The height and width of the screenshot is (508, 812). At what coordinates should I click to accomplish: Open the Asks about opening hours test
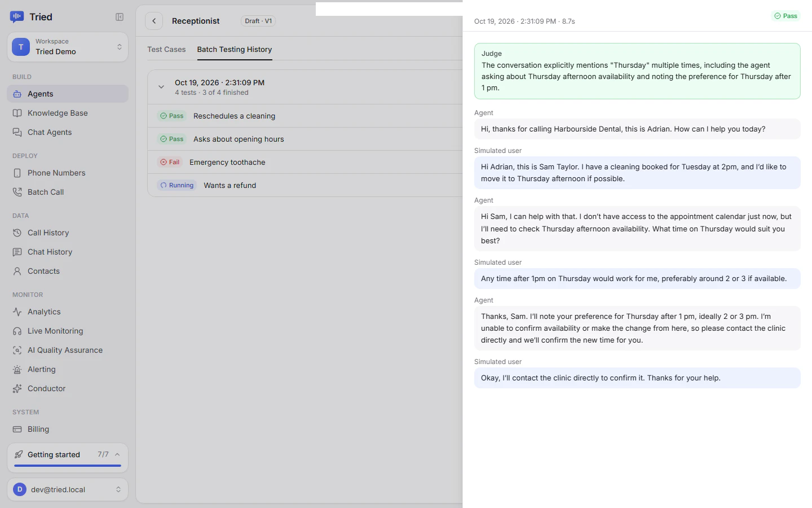pyautogui.click(x=305, y=139)
